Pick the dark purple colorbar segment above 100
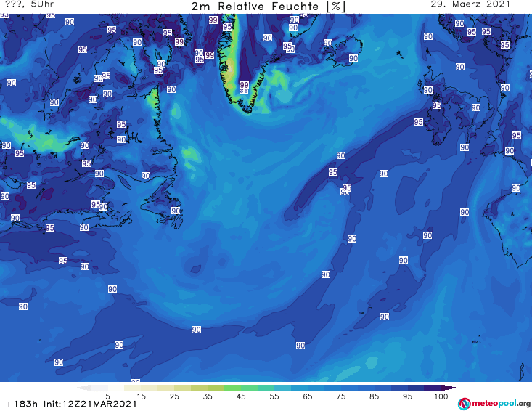 coord(433,388)
